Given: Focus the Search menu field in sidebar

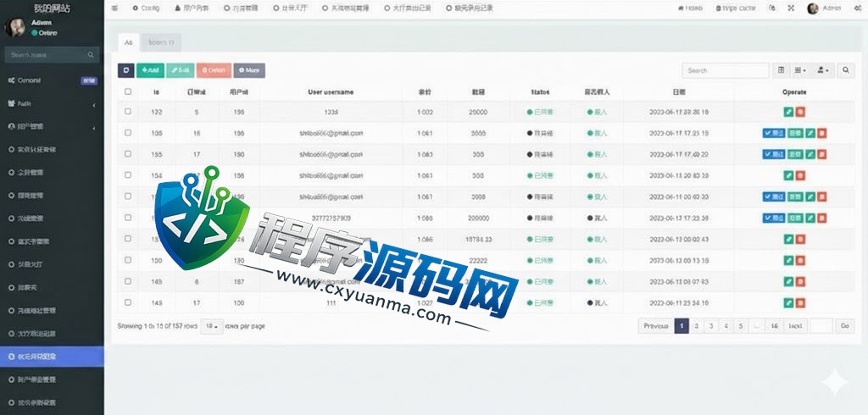Looking at the screenshot, I should pyautogui.click(x=52, y=55).
